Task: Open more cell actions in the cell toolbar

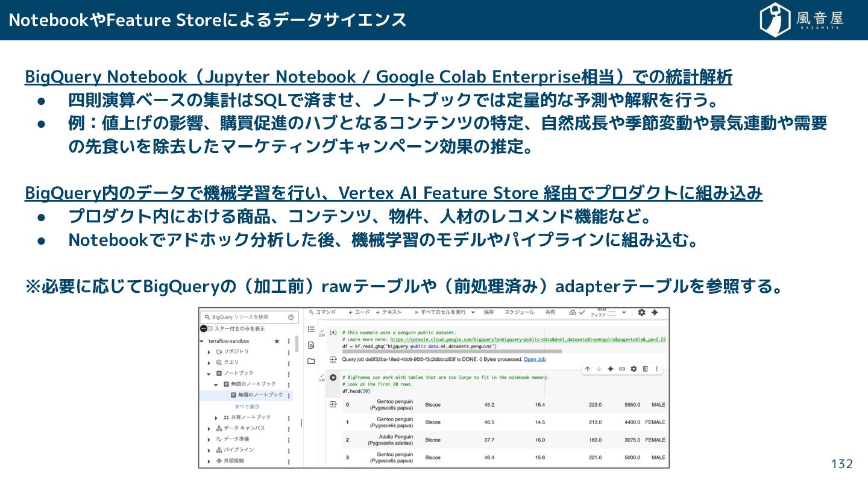Action: point(656,369)
